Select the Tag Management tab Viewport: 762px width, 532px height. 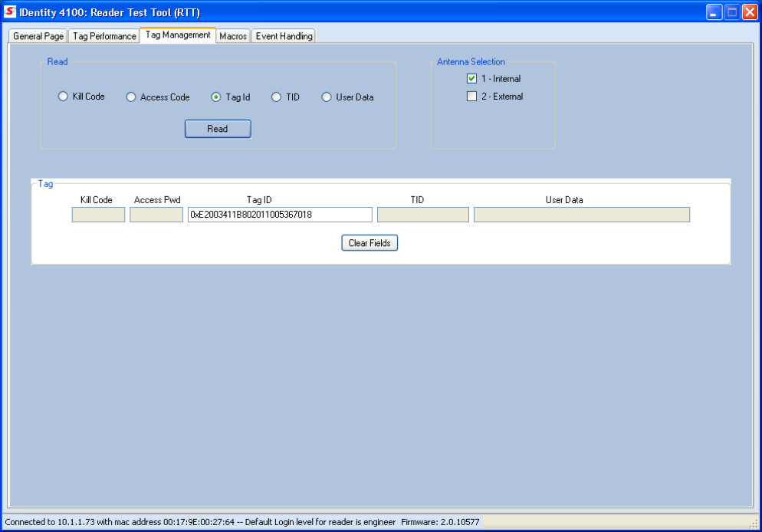pos(178,35)
